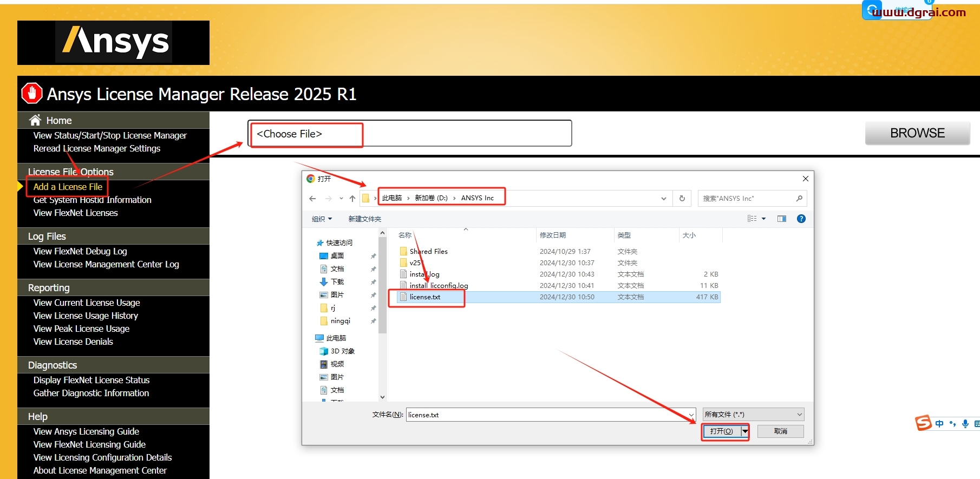Select the ningqi folder in navigation pane
The image size is (980, 479).
pos(341,321)
